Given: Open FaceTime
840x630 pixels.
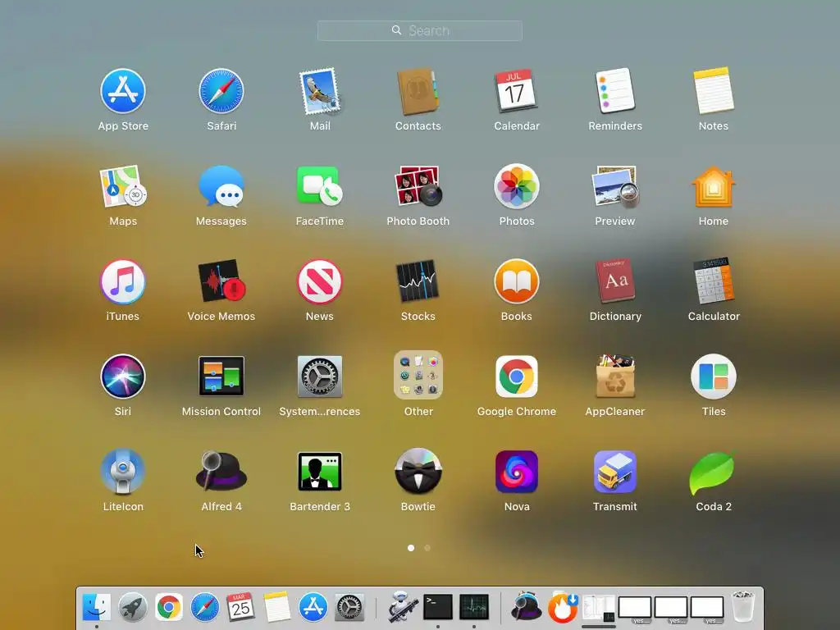Looking at the screenshot, I should [x=320, y=186].
